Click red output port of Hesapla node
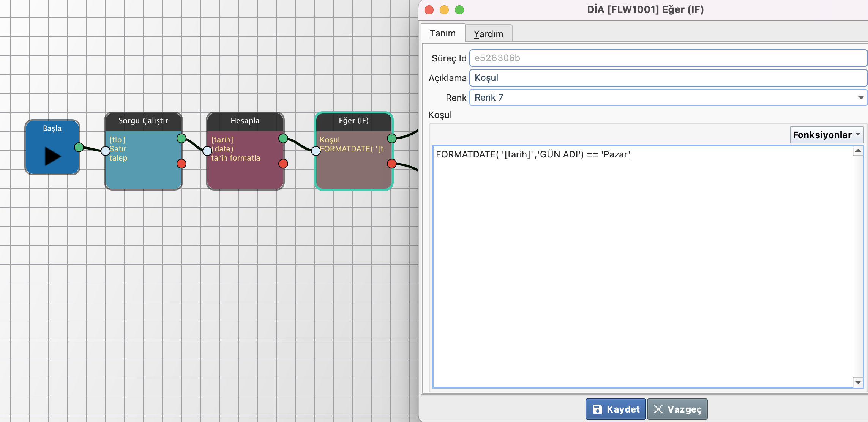This screenshot has height=422, width=868. (283, 164)
